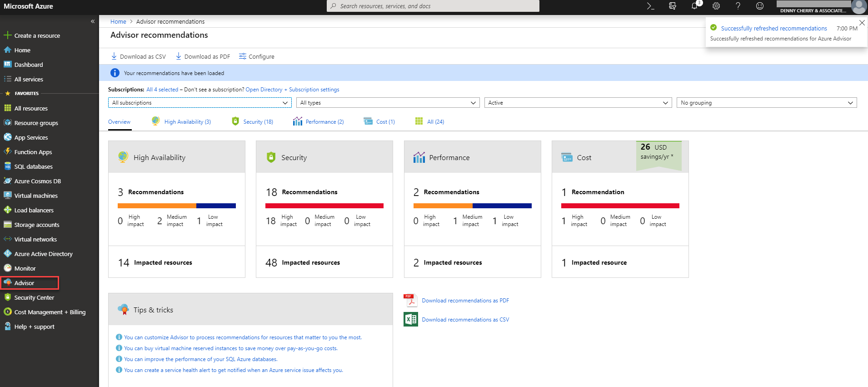
Task: Open the Cost recommendations card
Action: (x=620, y=209)
